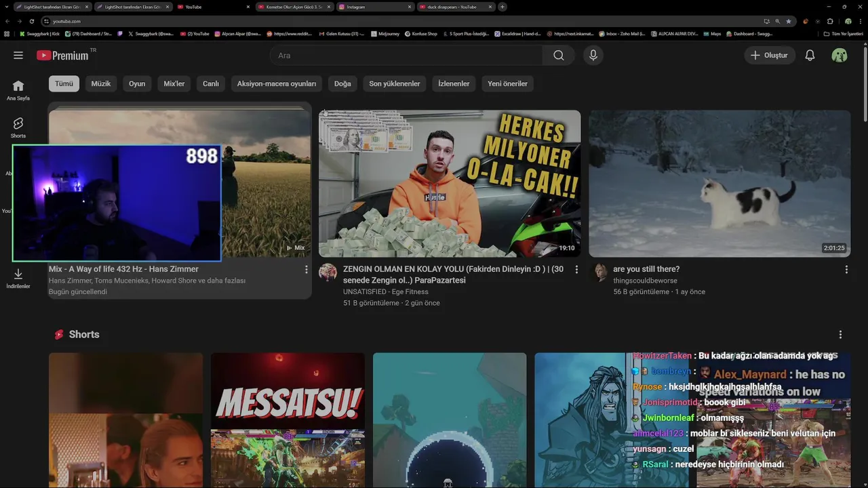This screenshot has width=868, height=488.
Task: Go to Ana Sayfa in the sidebar
Action: pos(18,90)
